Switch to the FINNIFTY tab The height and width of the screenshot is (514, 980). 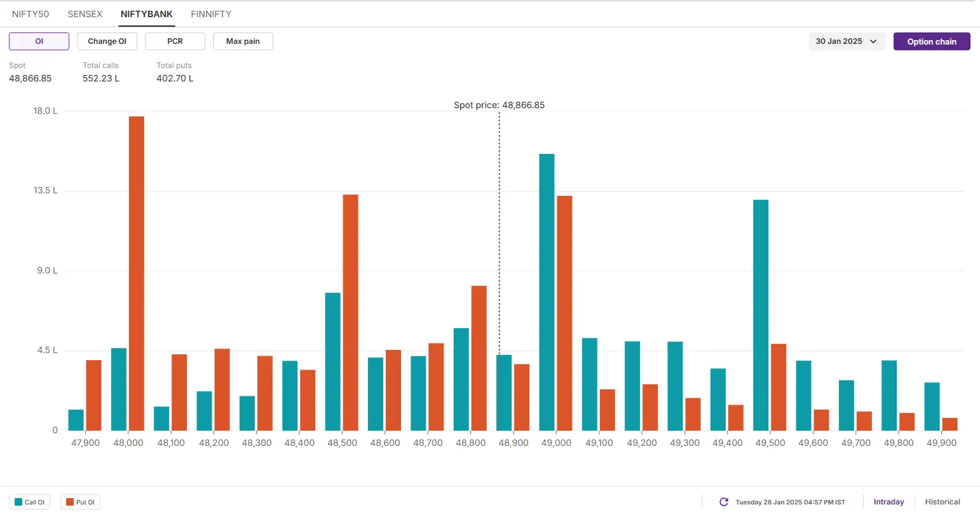pos(211,14)
